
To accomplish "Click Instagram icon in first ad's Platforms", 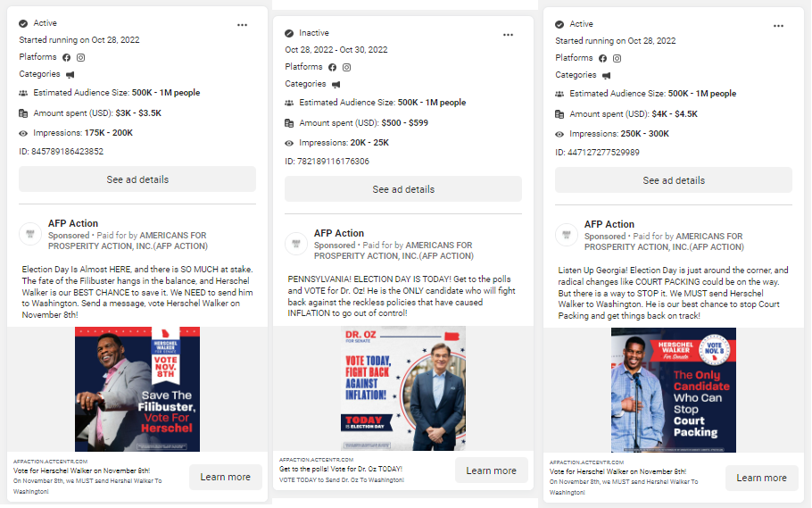I will pos(81,57).
